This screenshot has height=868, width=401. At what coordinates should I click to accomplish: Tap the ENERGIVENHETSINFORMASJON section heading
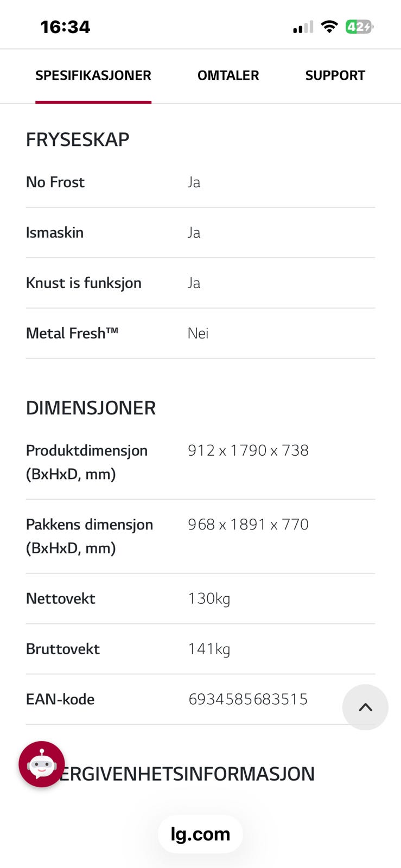point(187,774)
